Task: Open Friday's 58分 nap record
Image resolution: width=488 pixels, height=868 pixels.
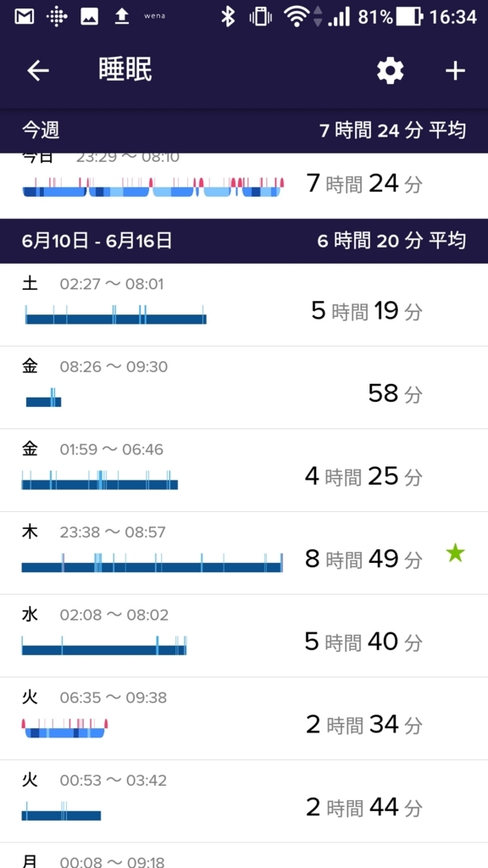Action: (x=244, y=386)
